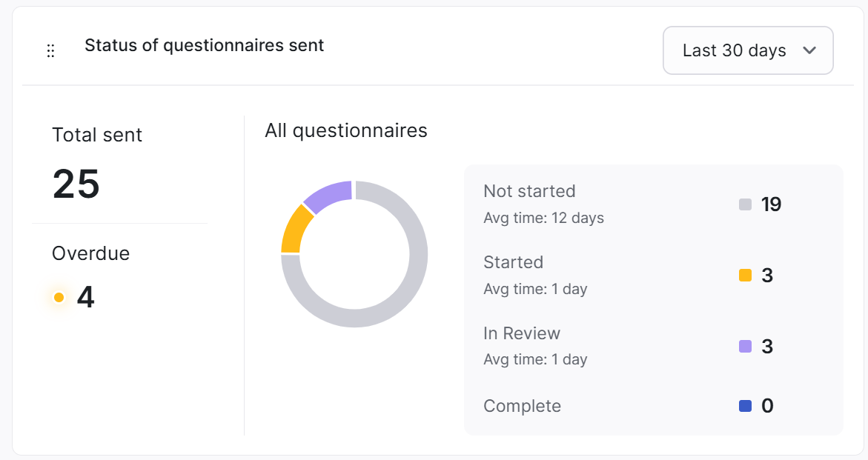Click the drag handle grip icon
The height and width of the screenshot is (460, 868).
[50, 51]
